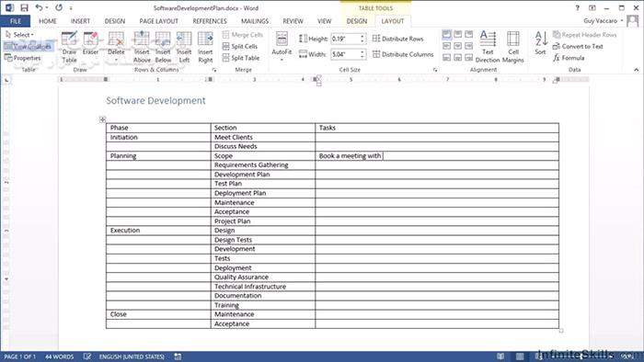Viewport: 644px width, 362px height.
Task: Click Text Direction
Action: [488, 47]
